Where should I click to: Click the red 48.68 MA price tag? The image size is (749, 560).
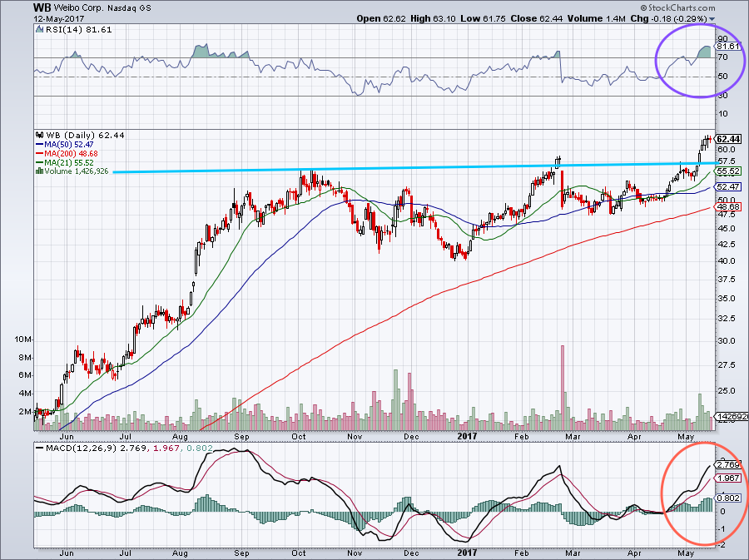(x=729, y=206)
